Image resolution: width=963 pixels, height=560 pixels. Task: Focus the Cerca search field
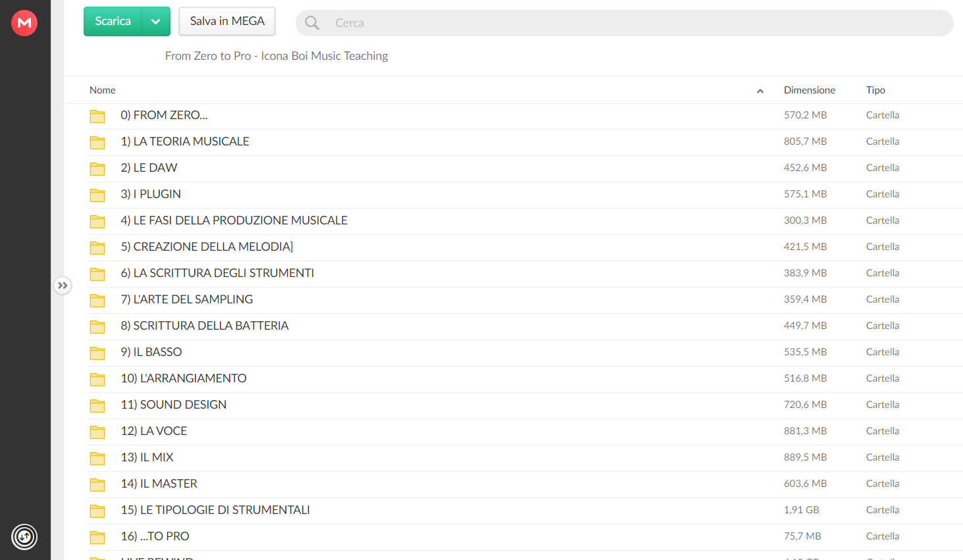[x=624, y=23]
